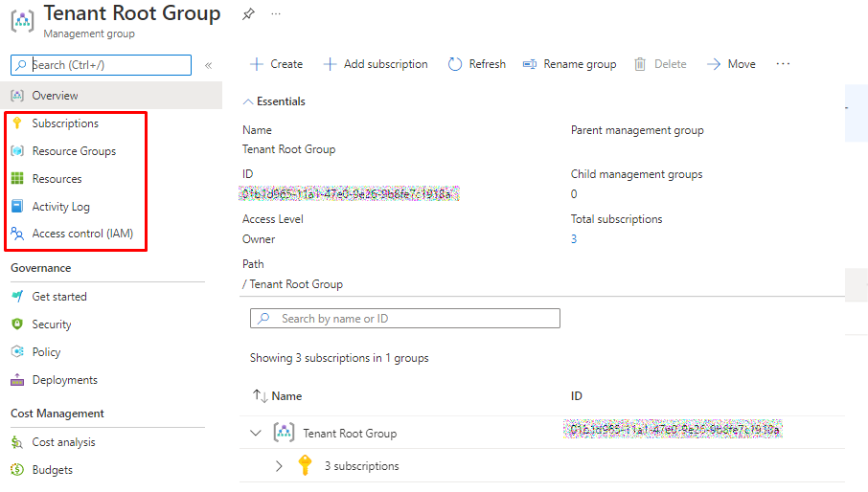Open Resource Groups from the sidebar
The image size is (868, 492).
click(x=74, y=151)
